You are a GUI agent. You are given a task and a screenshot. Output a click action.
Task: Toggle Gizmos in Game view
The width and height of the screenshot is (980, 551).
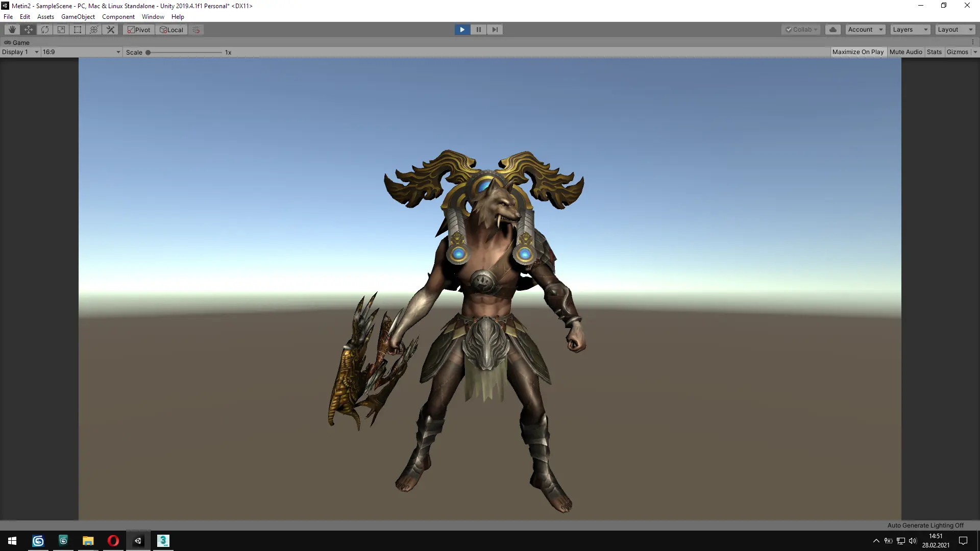[x=958, y=52]
